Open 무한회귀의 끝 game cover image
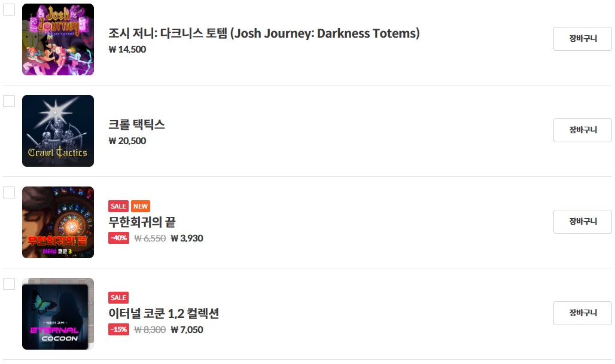Image resolution: width=615 pixels, height=364 pixels. (58, 222)
